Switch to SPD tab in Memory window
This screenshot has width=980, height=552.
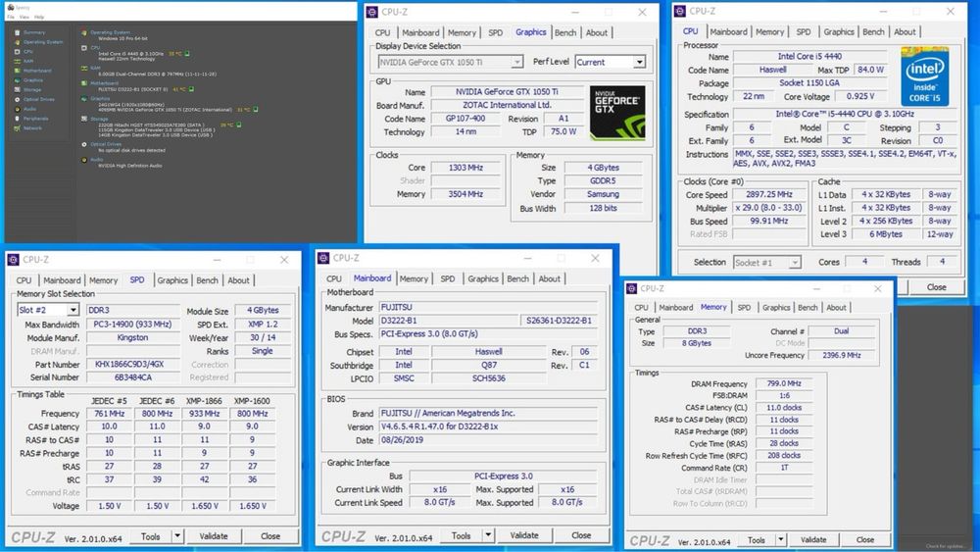pyautogui.click(x=744, y=308)
